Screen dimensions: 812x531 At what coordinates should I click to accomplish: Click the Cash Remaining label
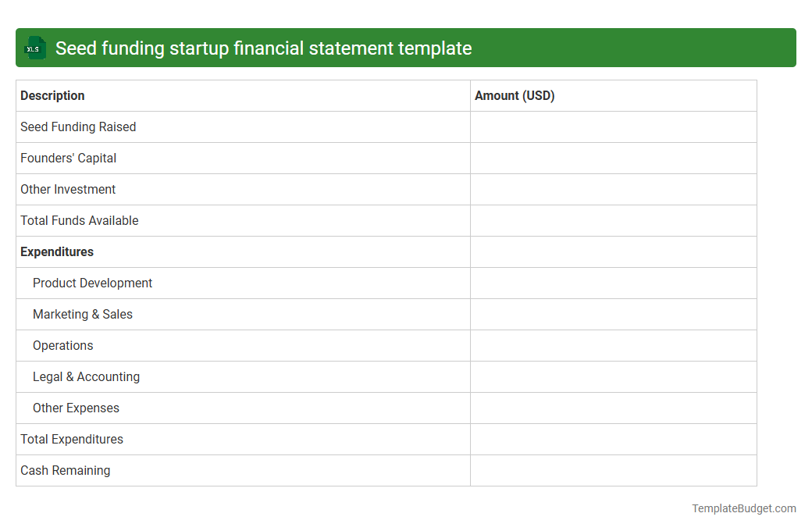(65, 470)
